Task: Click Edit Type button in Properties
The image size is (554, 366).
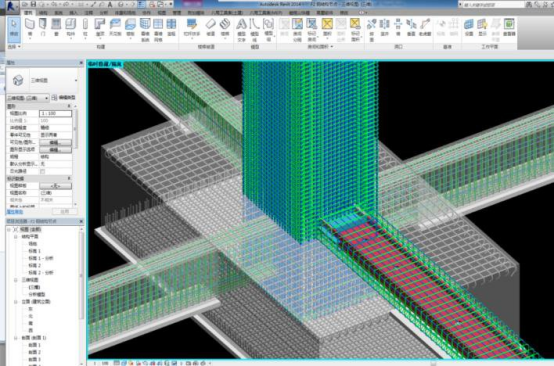Action: [64, 98]
